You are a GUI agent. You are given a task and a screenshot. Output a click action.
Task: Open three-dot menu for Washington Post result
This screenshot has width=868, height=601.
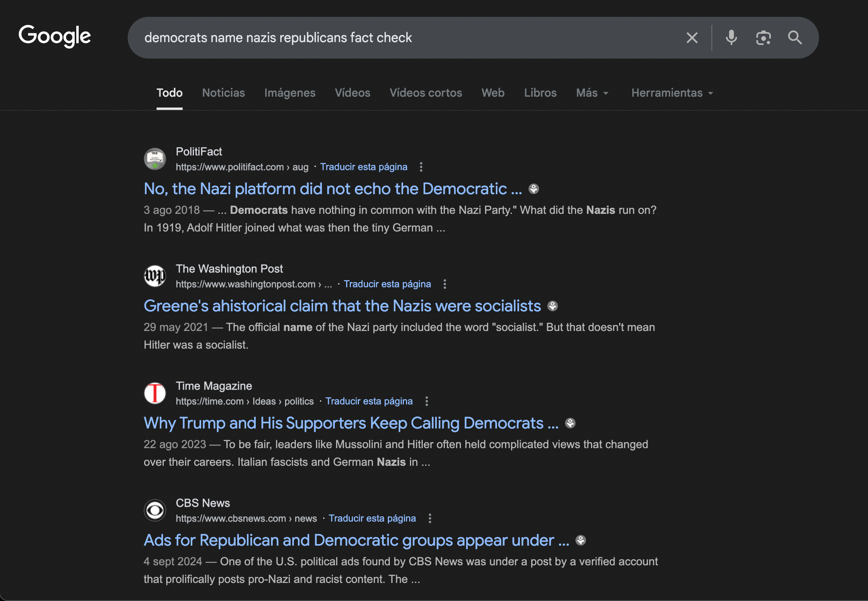444,284
